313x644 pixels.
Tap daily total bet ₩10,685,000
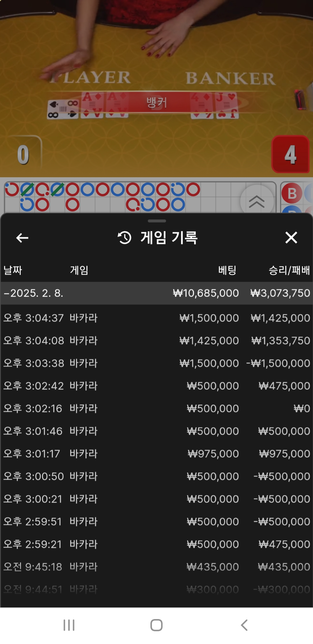pos(206,293)
